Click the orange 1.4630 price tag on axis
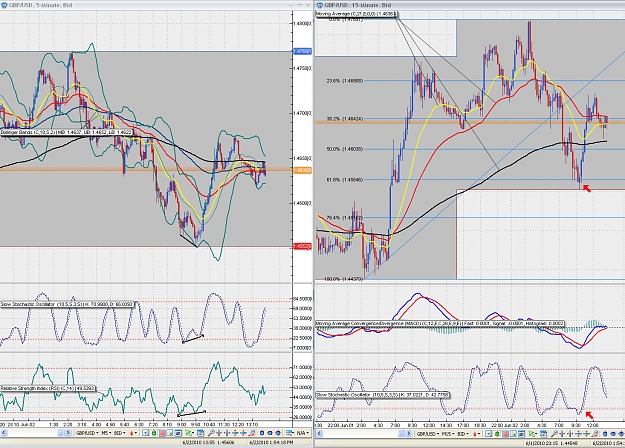Screen dimensions: 625x448 [x=303, y=170]
